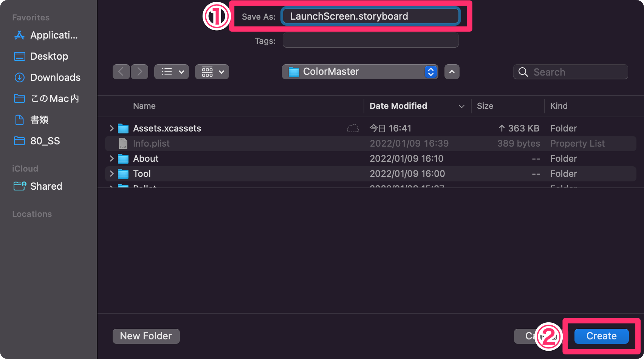Click the back navigation arrow

tap(121, 72)
